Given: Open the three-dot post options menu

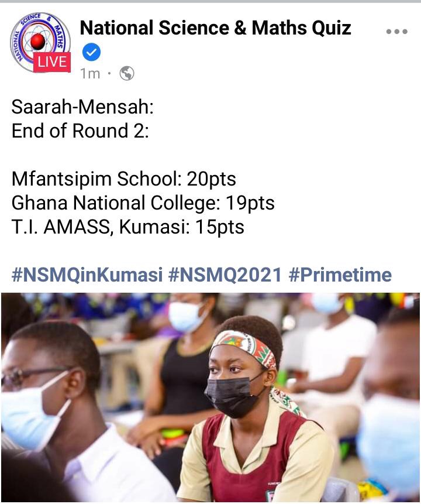Looking at the screenshot, I should pos(396,31).
